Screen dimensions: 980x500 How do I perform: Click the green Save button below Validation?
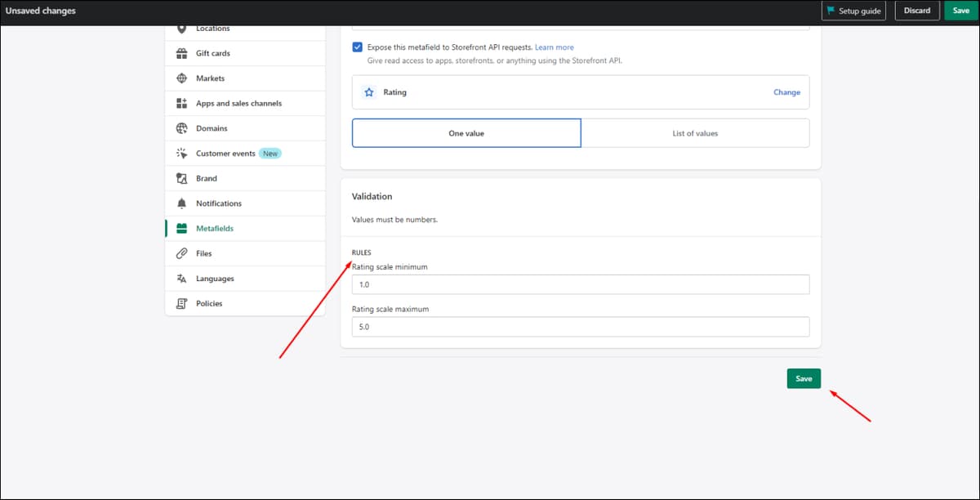[804, 378]
